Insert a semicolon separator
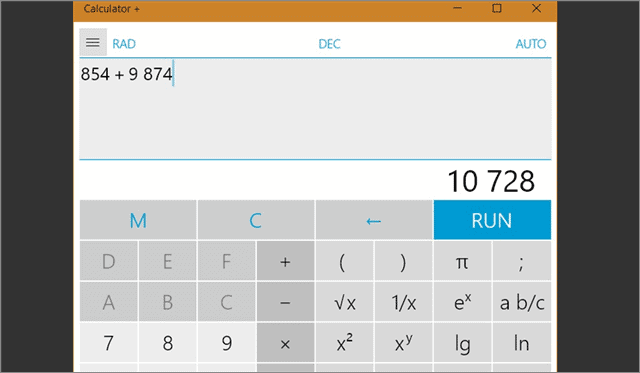 [522, 261]
